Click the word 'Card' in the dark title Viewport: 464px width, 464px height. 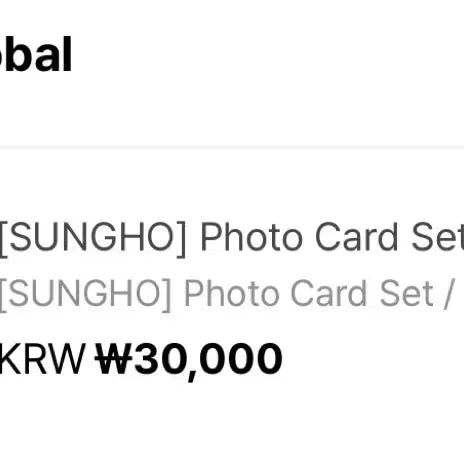tap(356, 237)
